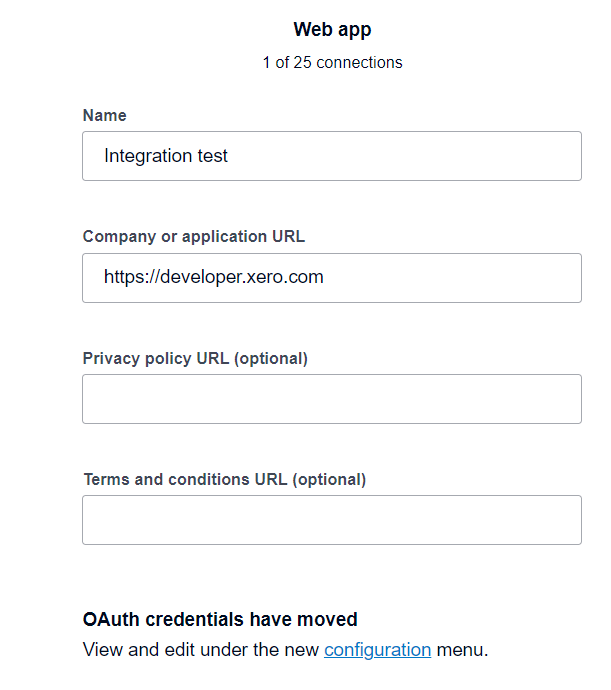611x690 pixels.
Task: Focus the Company or application URL field
Action: pos(332,278)
